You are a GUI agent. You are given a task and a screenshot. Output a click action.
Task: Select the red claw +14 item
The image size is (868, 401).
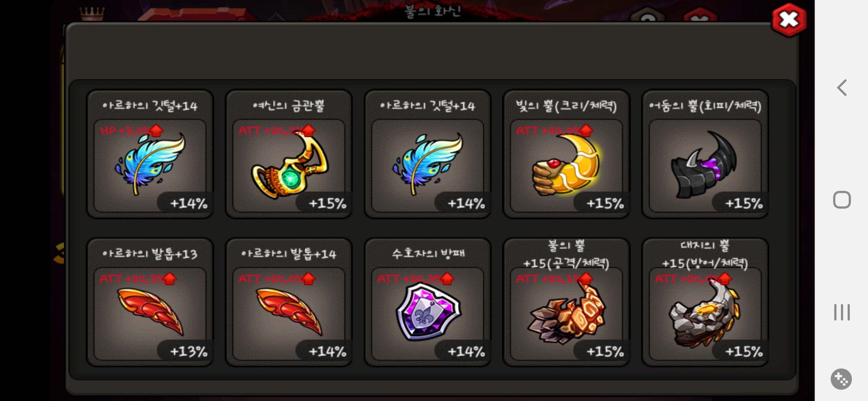pyautogui.click(x=289, y=302)
